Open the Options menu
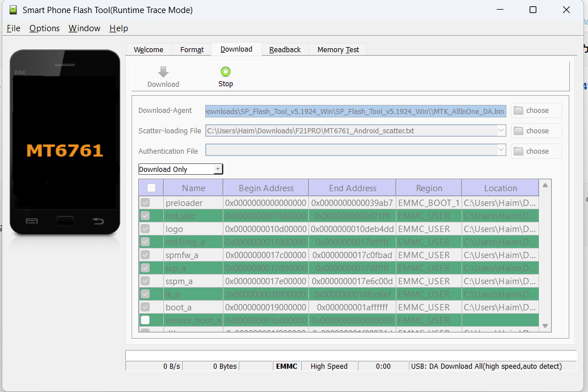 (x=44, y=28)
